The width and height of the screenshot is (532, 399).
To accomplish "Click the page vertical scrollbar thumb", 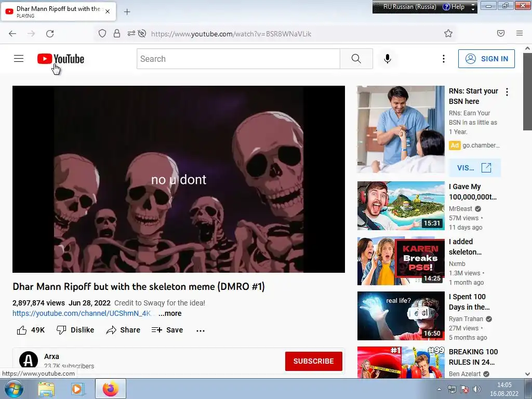I will tap(527, 91).
